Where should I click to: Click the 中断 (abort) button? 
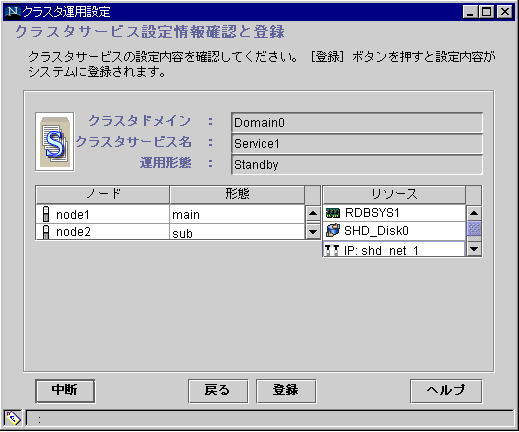pyautogui.click(x=65, y=391)
